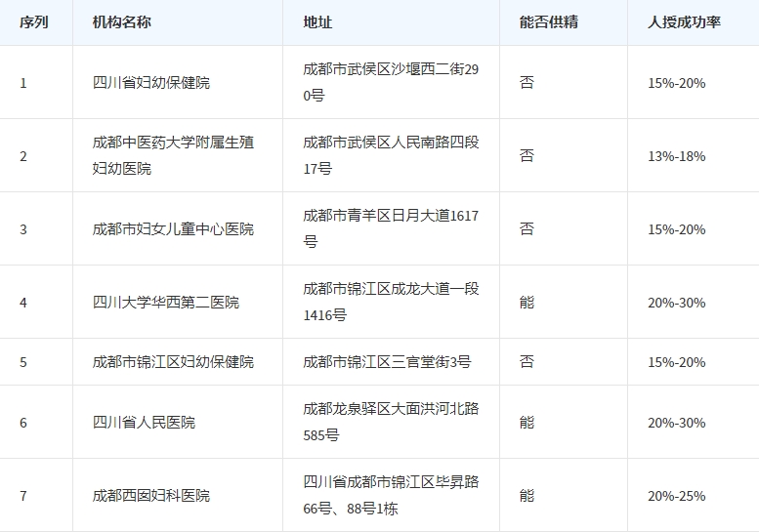Click sequence number 1
Viewport: 759px width, 532px height.
23,83
